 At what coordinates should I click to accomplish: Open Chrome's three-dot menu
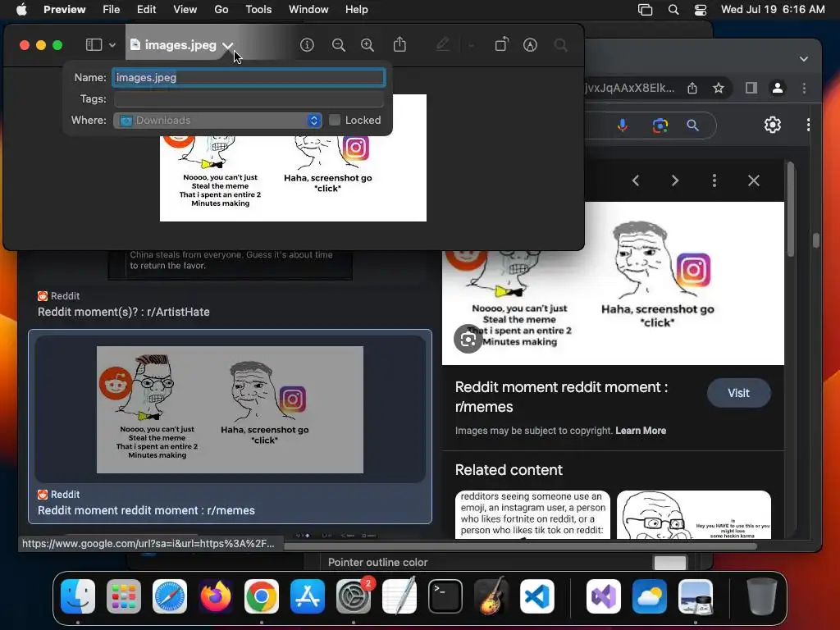pyautogui.click(x=804, y=88)
